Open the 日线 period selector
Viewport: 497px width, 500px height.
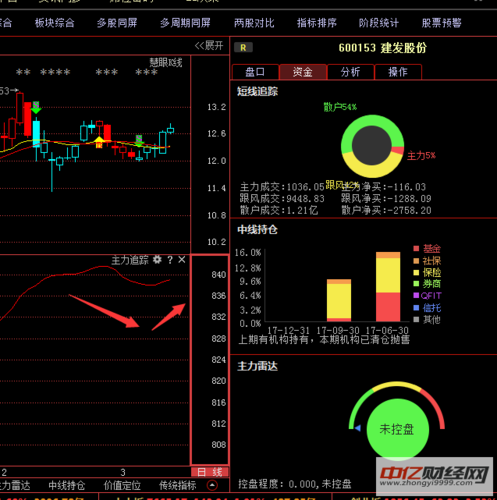(x=209, y=472)
